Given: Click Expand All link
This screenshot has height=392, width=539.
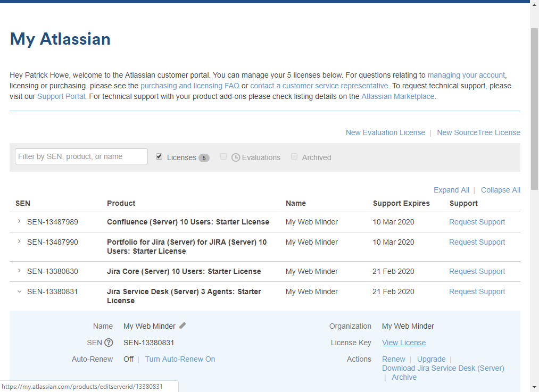Looking at the screenshot, I should click(x=451, y=190).
